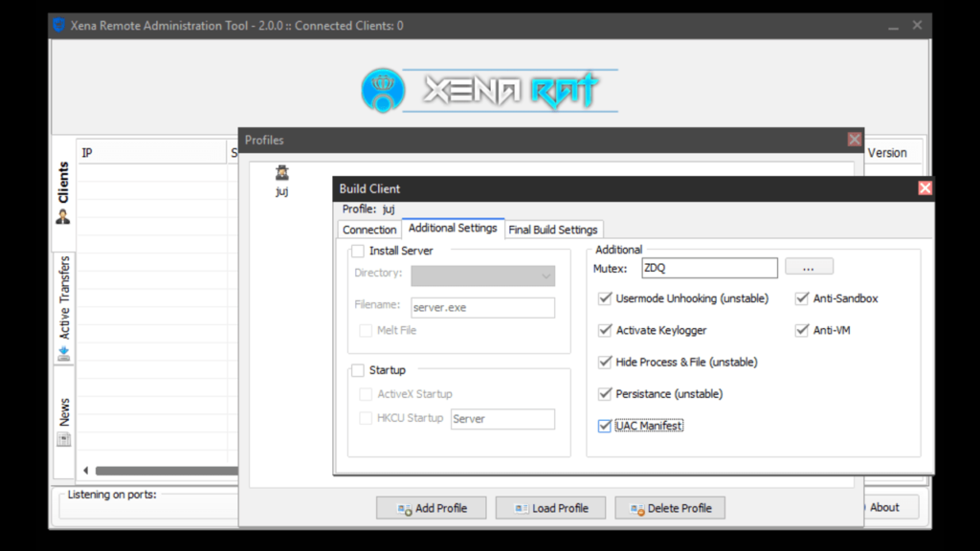The width and height of the screenshot is (980, 551).
Task: Click the ellipsis button beside Mutex
Action: click(809, 268)
